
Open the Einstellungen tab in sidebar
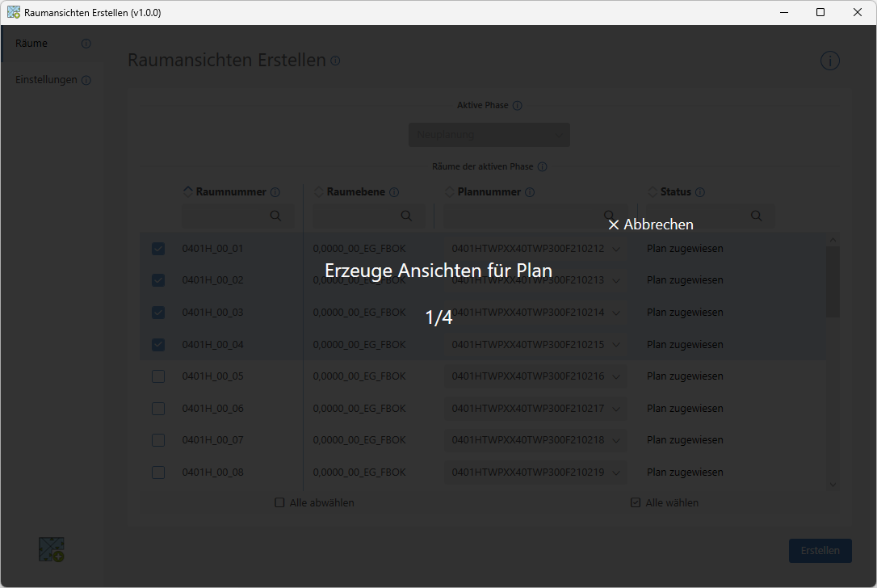click(46, 80)
